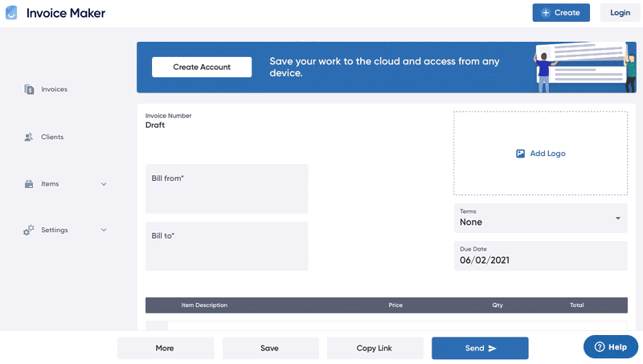Click the Create Account button
Viewport: 643px width, 364px height.
(202, 67)
